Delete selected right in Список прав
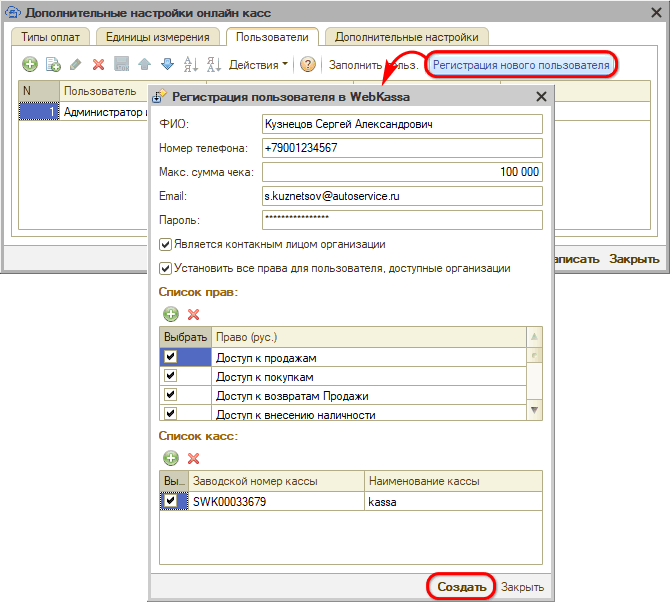The height and width of the screenshot is (602, 670). coord(194,314)
